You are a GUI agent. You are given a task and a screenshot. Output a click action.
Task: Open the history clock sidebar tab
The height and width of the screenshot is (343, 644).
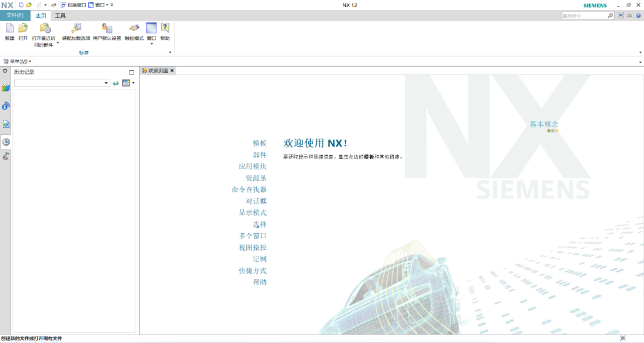(6, 142)
